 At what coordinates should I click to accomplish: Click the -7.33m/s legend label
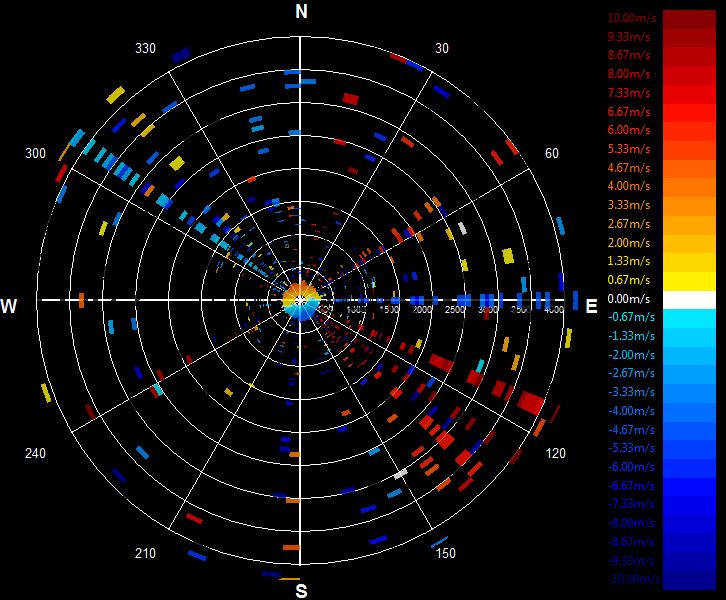[x=631, y=504]
